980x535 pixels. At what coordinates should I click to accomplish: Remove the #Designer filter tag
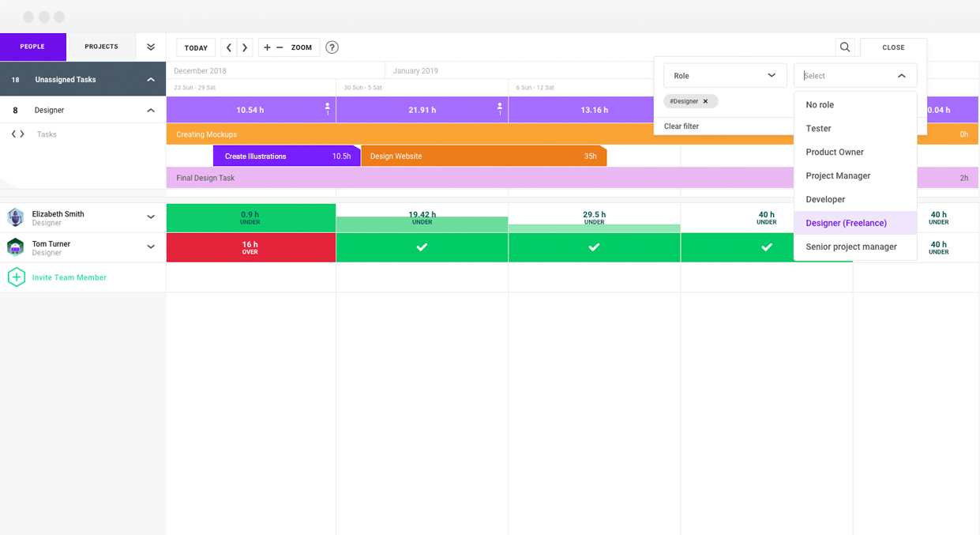(705, 101)
